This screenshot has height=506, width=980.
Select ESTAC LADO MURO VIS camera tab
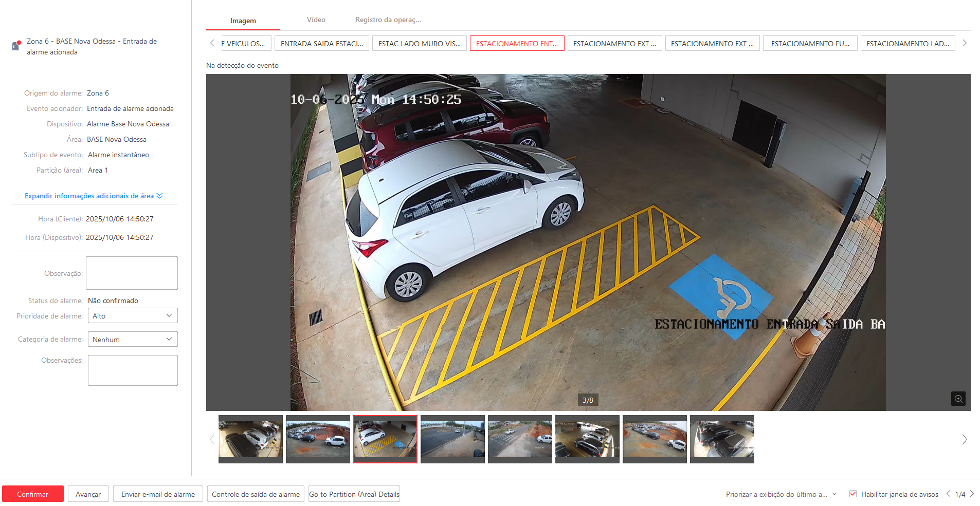(419, 44)
